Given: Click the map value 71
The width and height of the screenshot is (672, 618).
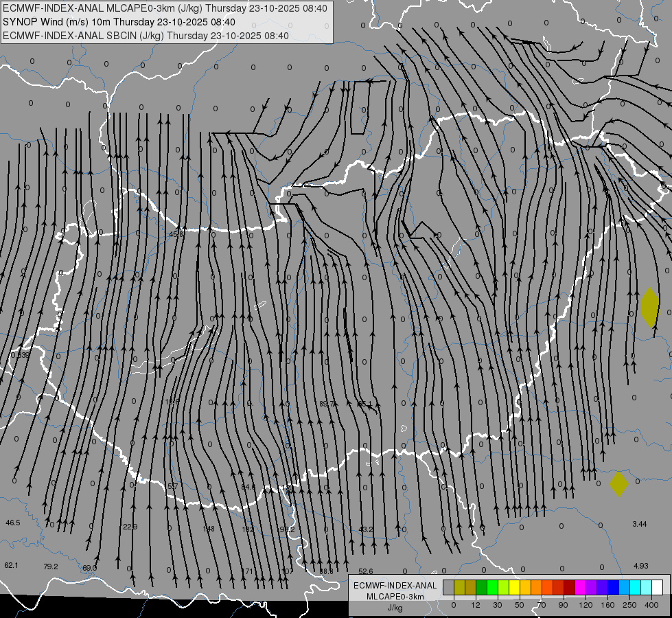Looking at the screenshot, I should [249, 571].
